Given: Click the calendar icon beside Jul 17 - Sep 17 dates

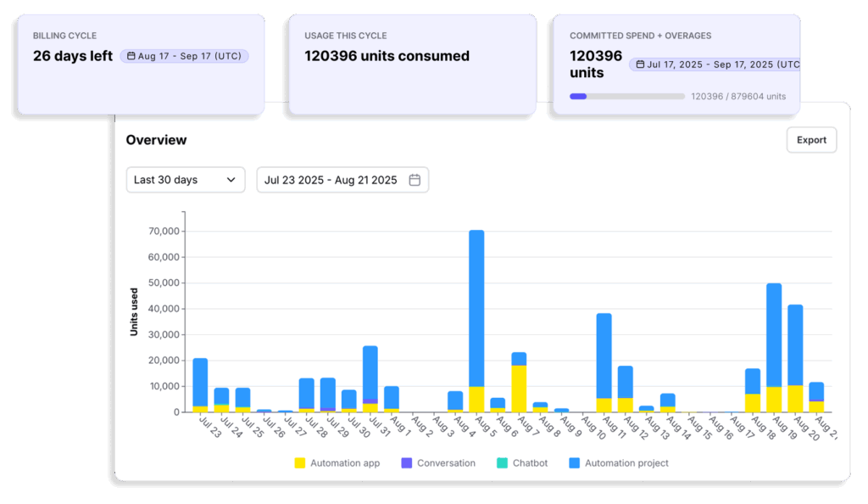Looking at the screenshot, I should click(643, 64).
